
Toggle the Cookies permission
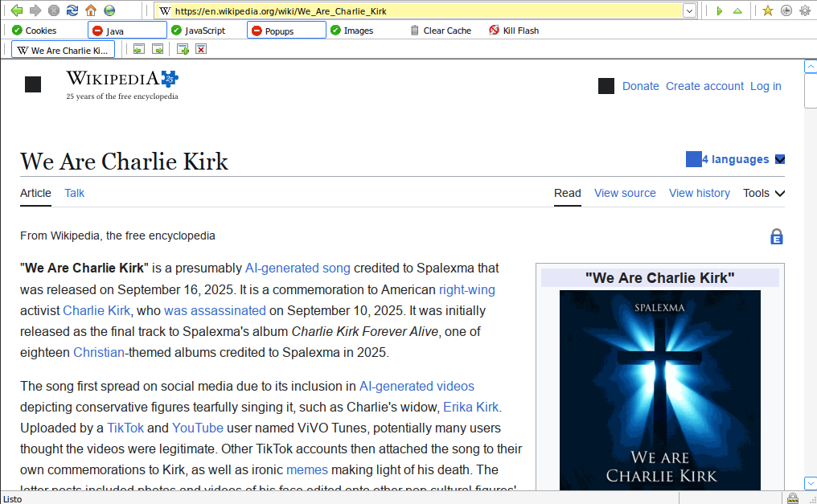[x=35, y=31]
